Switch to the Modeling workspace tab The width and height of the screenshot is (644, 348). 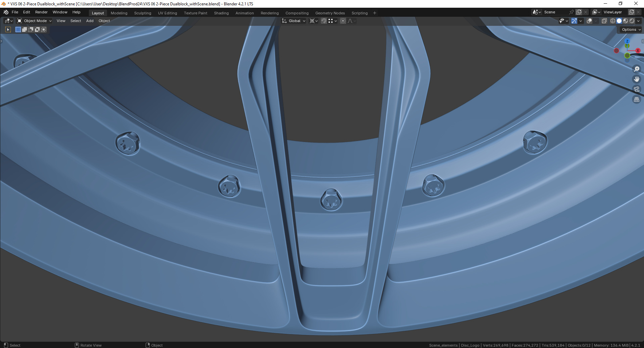[x=119, y=13]
